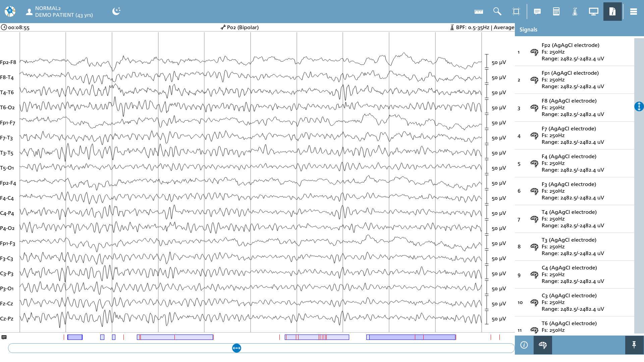This screenshot has height=362, width=644.
Task: Toggle the sleep mode moon icon
Action: [116, 11]
